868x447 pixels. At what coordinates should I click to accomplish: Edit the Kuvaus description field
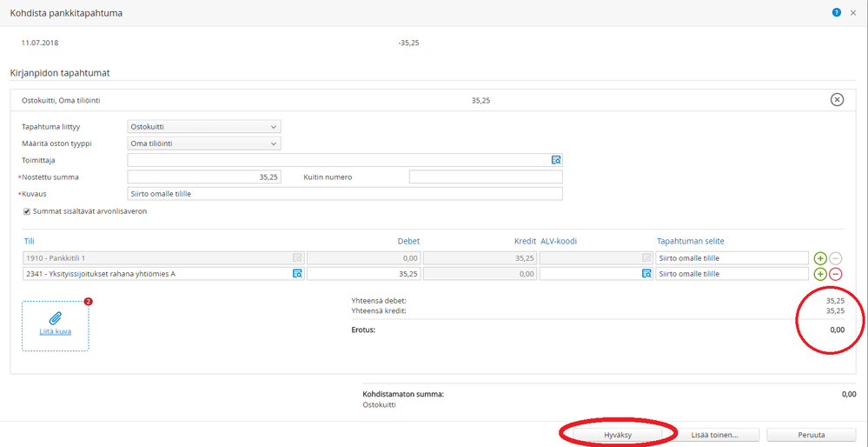click(x=345, y=194)
